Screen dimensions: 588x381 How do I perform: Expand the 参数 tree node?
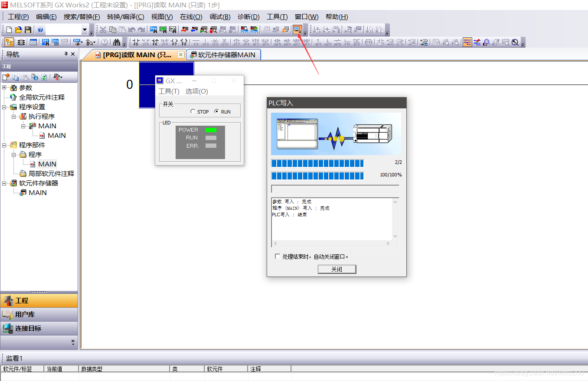(4, 88)
